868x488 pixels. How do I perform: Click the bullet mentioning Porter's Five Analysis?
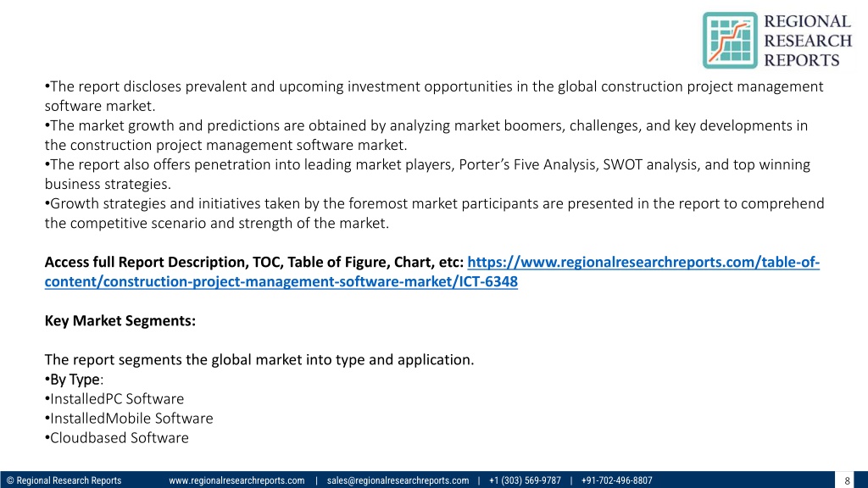[427, 175]
